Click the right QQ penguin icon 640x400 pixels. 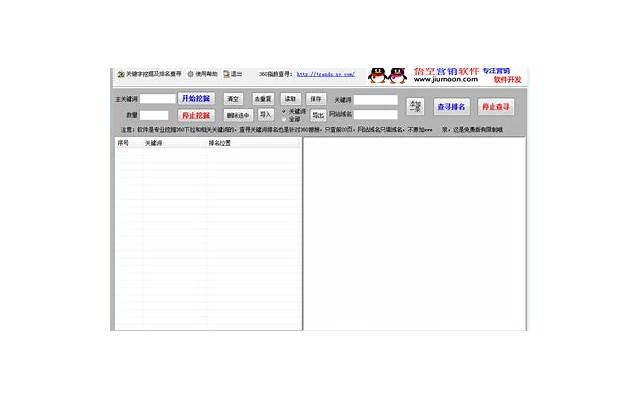(398, 76)
